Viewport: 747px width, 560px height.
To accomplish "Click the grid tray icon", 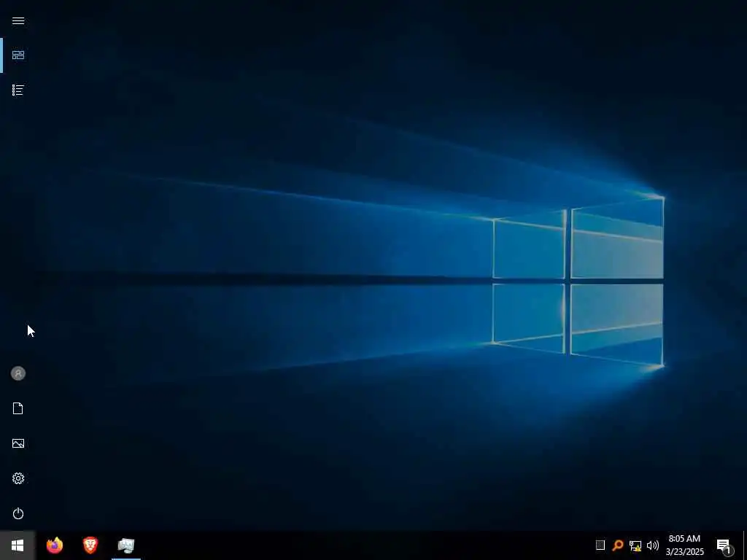I will (600, 545).
